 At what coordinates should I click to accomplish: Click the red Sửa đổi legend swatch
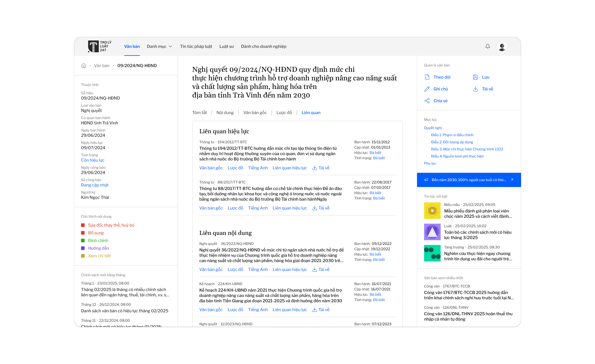[x=83, y=225]
